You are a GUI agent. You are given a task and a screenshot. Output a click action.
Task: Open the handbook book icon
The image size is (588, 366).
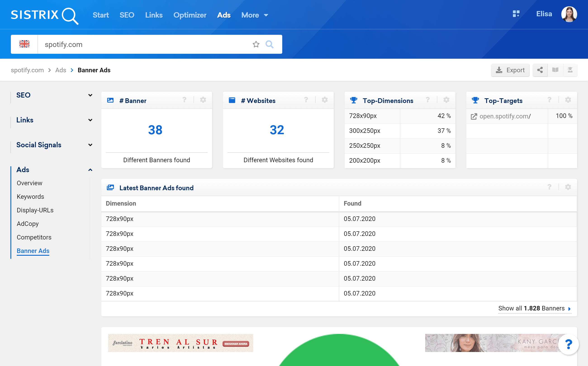click(555, 70)
